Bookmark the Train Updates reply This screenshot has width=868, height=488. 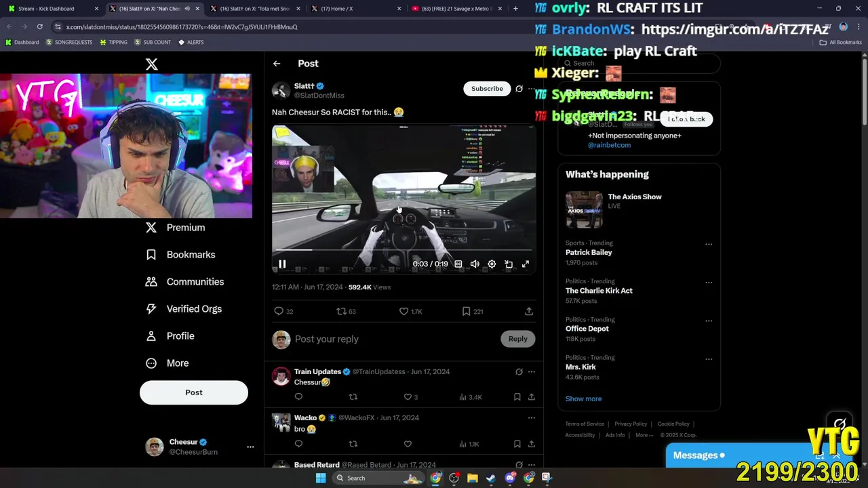pyautogui.click(x=517, y=397)
